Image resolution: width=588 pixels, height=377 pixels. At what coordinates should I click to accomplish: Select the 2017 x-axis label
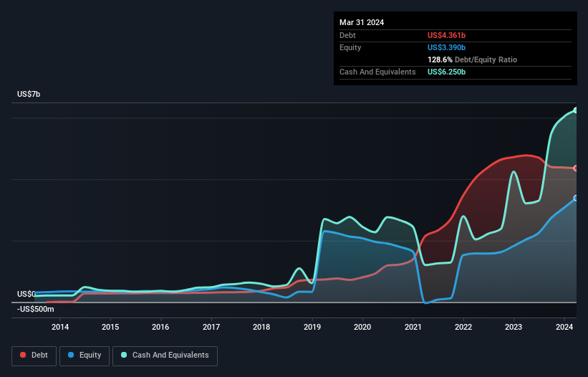point(211,327)
